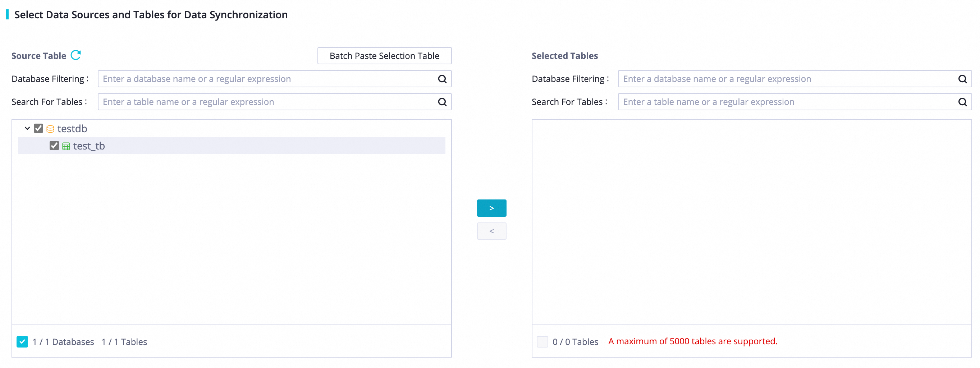This screenshot has width=980, height=368.
Task: Focus the source Search For Tables input
Action: [x=266, y=102]
